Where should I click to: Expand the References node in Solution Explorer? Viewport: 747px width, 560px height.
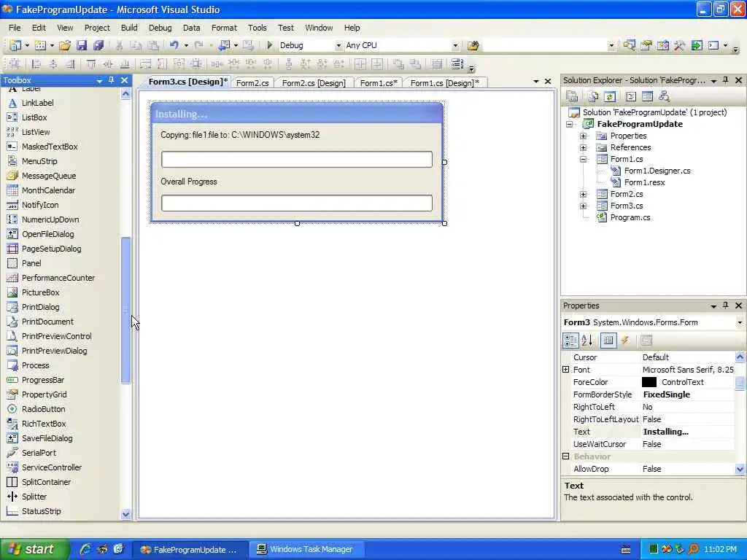tap(583, 147)
